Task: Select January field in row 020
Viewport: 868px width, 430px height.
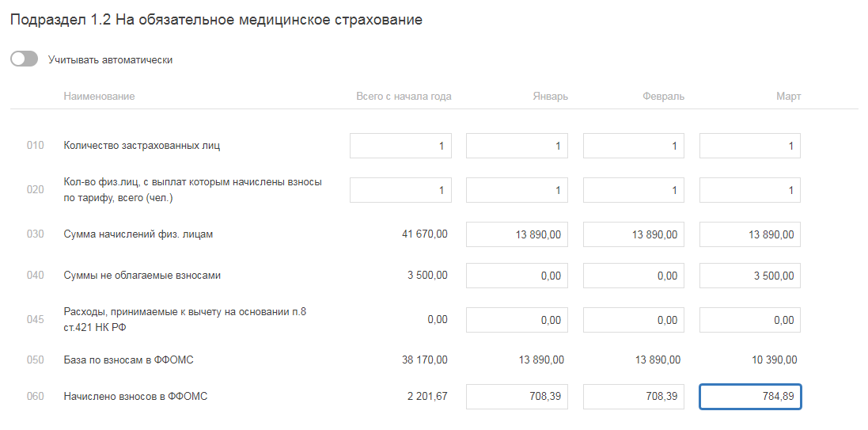Action: coord(517,190)
